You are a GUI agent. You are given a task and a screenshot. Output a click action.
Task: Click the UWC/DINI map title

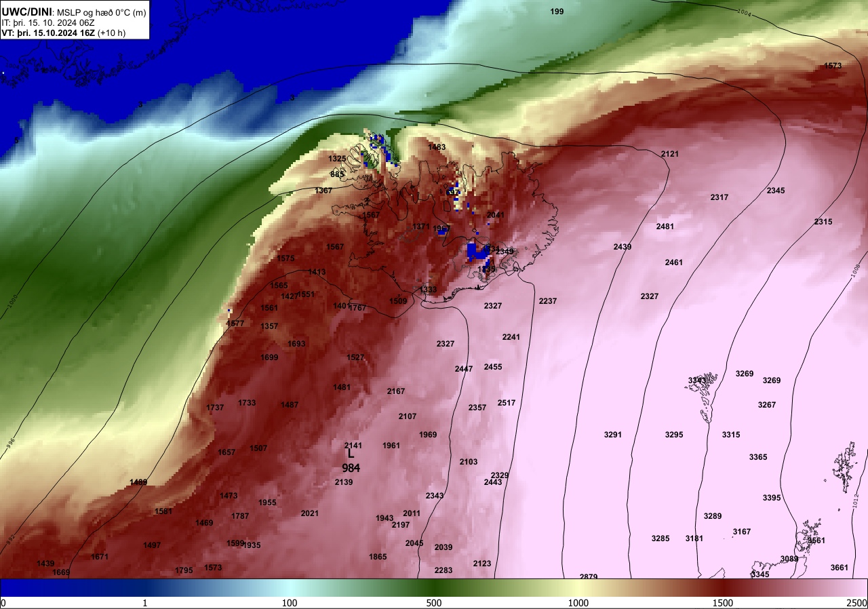(74, 12)
